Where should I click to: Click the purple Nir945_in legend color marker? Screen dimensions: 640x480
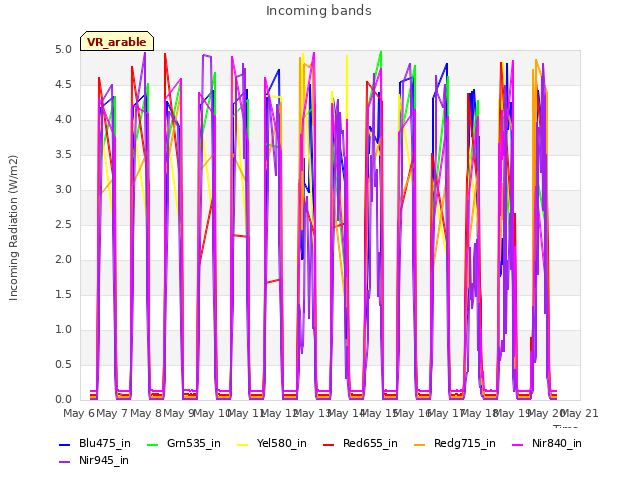point(64,462)
